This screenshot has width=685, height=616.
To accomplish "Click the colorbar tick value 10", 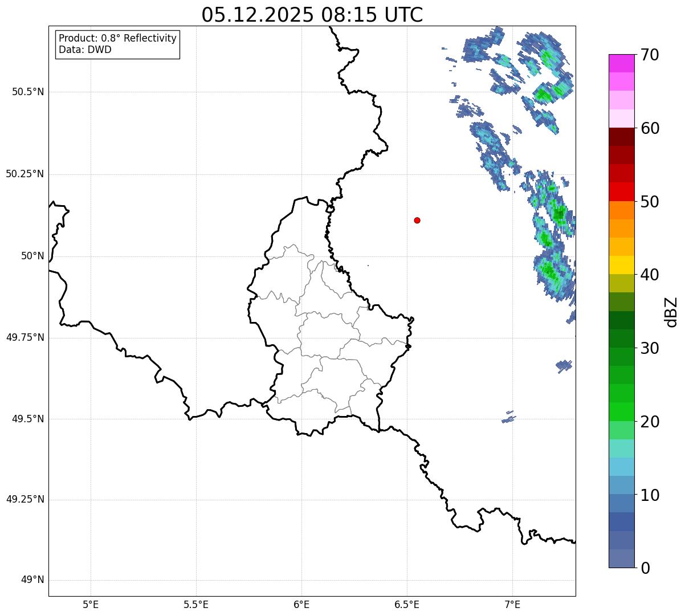I will point(650,495).
